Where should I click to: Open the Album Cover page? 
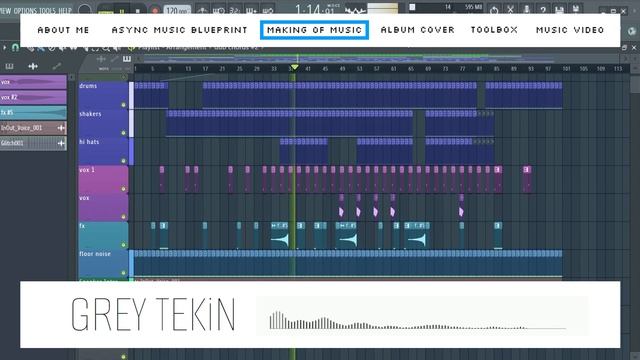418,30
